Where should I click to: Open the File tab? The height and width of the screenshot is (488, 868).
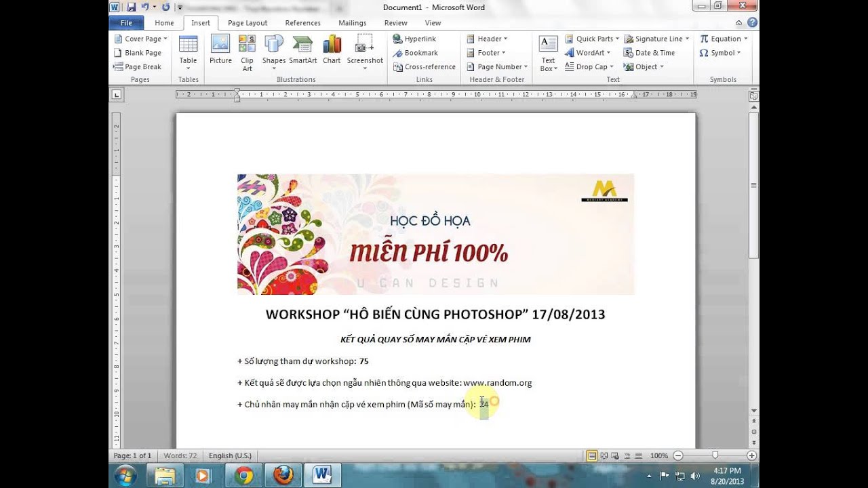126,22
